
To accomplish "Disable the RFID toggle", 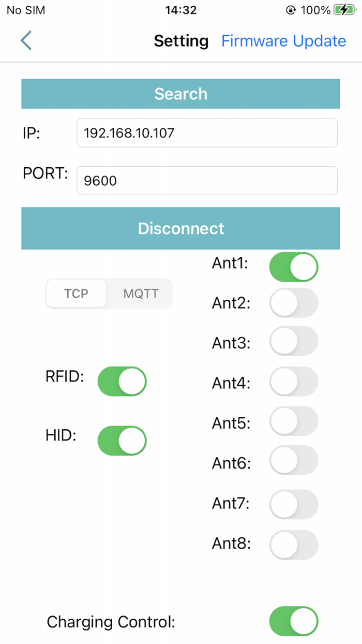I will 122,382.
